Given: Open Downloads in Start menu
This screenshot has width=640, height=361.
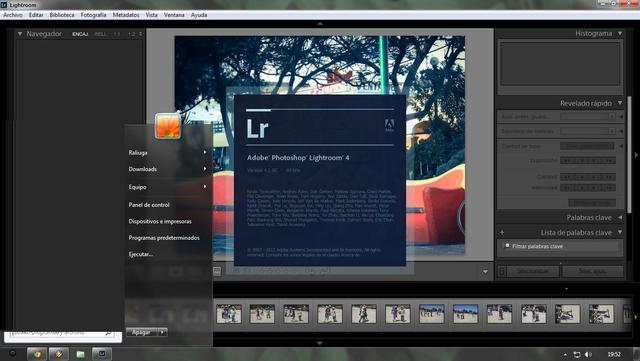Looking at the screenshot, I should [167, 169].
